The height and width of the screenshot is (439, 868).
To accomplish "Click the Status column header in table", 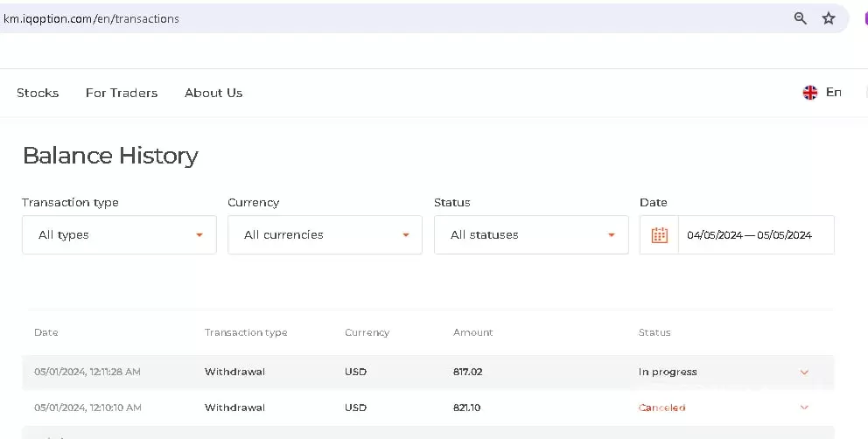I will pos(654,332).
